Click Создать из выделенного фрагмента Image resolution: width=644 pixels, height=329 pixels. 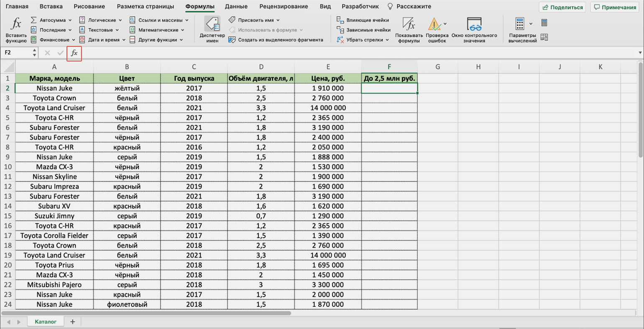pos(276,40)
